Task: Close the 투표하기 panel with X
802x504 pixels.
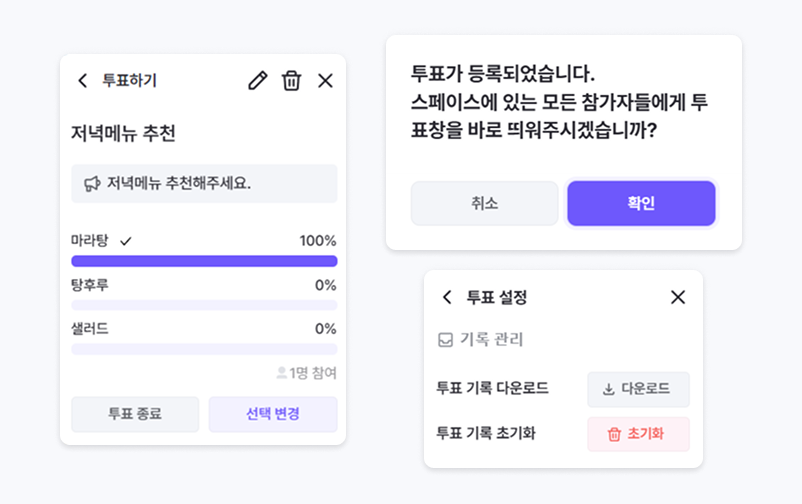Action: coord(325,81)
